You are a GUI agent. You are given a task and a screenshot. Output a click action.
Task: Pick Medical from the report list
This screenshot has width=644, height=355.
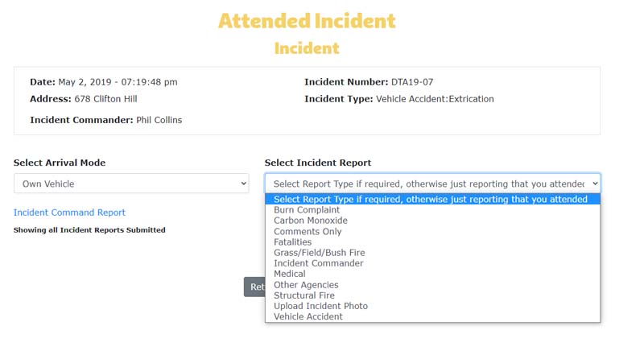[x=290, y=274]
